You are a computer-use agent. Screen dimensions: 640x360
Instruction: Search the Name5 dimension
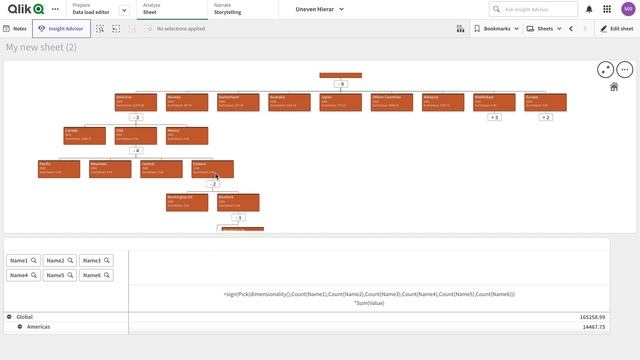(x=60, y=275)
